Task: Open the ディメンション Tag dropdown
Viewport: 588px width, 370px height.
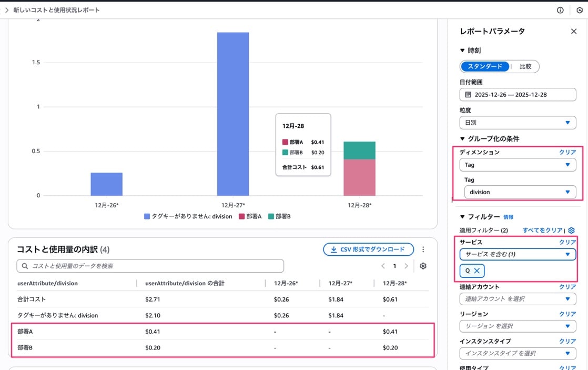Action: (518, 165)
